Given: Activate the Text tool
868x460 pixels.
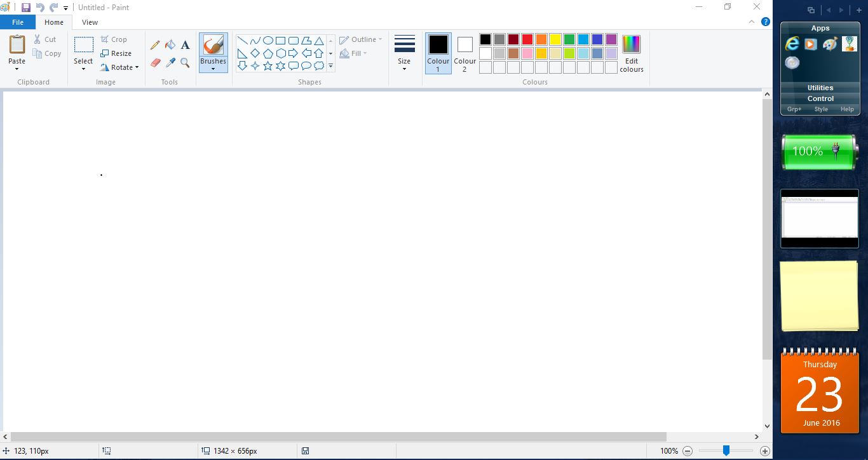Looking at the screenshot, I should [185, 44].
